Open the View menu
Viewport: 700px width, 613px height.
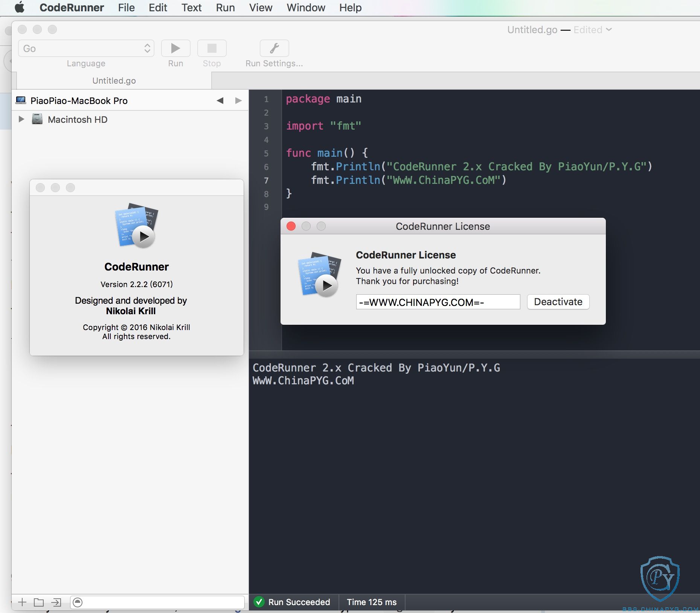pos(261,8)
